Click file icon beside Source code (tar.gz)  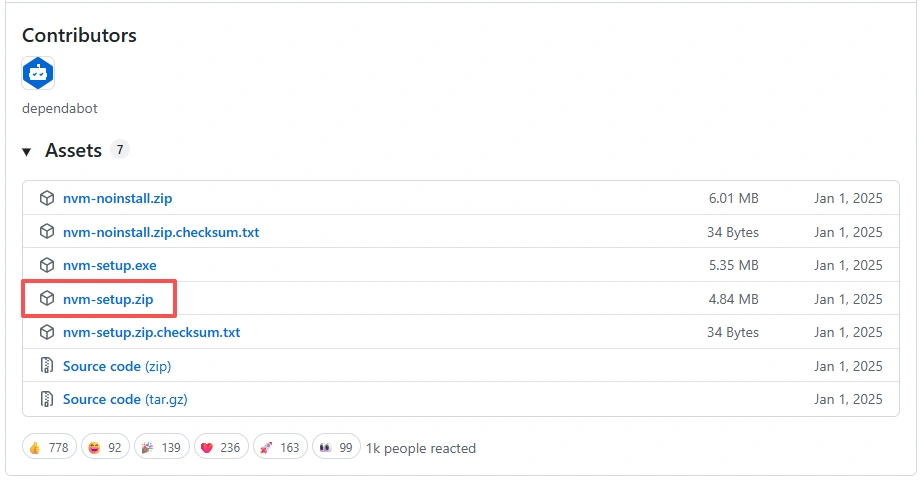[x=46, y=399]
